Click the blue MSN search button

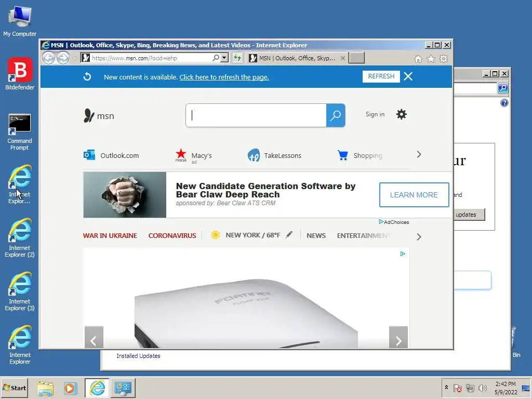(x=336, y=115)
